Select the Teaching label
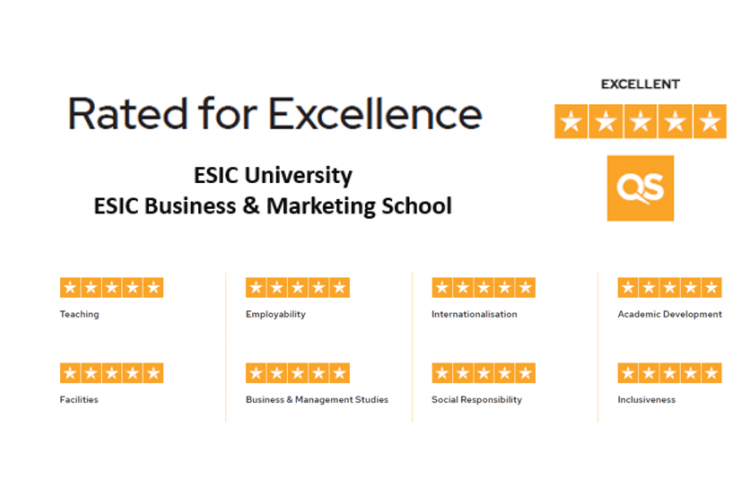 click(x=80, y=314)
